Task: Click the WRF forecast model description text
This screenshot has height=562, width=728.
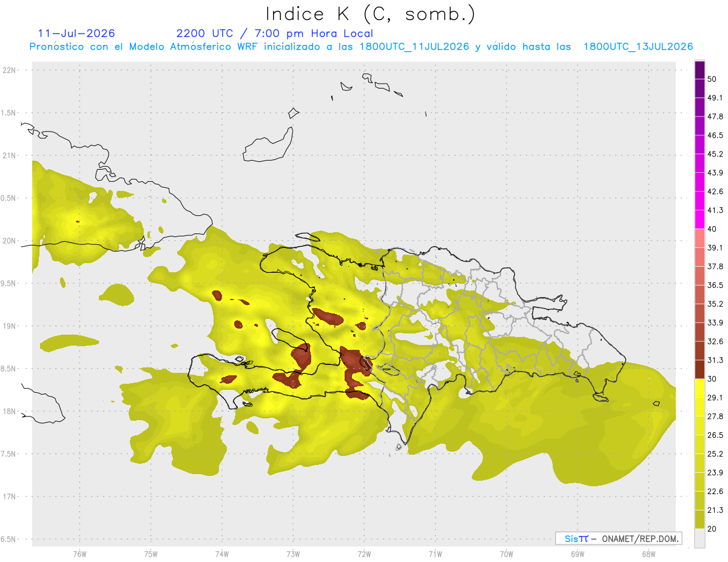Action: click(x=362, y=47)
